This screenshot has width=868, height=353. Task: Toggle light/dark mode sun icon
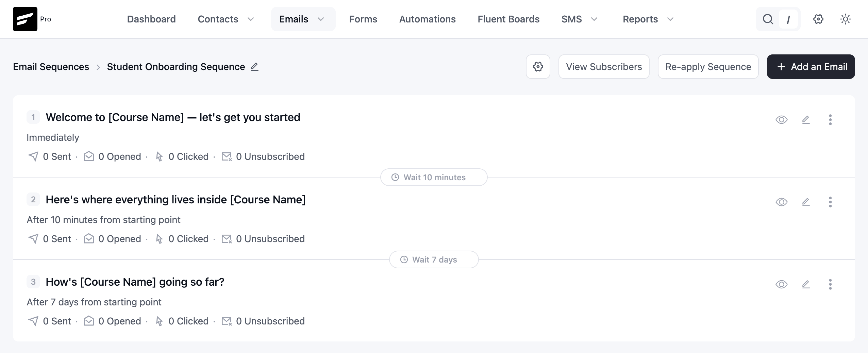pos(846,19)
